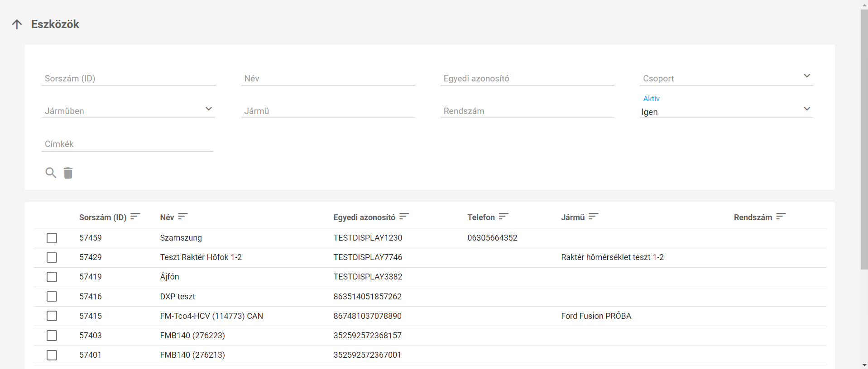Sort by Telefon column icon
The width and height of the screenshot is (868, 369).
504,217
